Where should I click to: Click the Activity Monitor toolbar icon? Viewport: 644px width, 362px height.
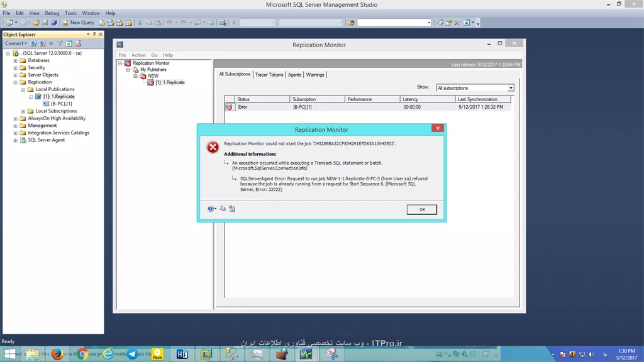(222, 23)
